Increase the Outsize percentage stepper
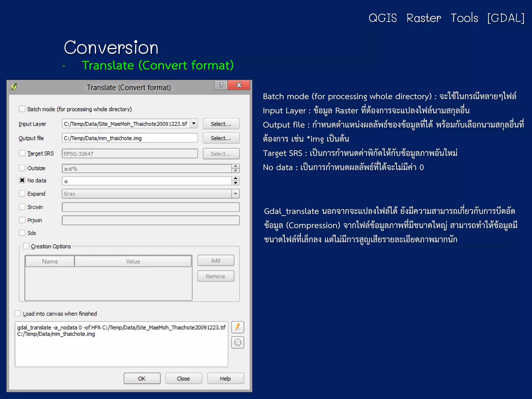 [x=235, y=166]
